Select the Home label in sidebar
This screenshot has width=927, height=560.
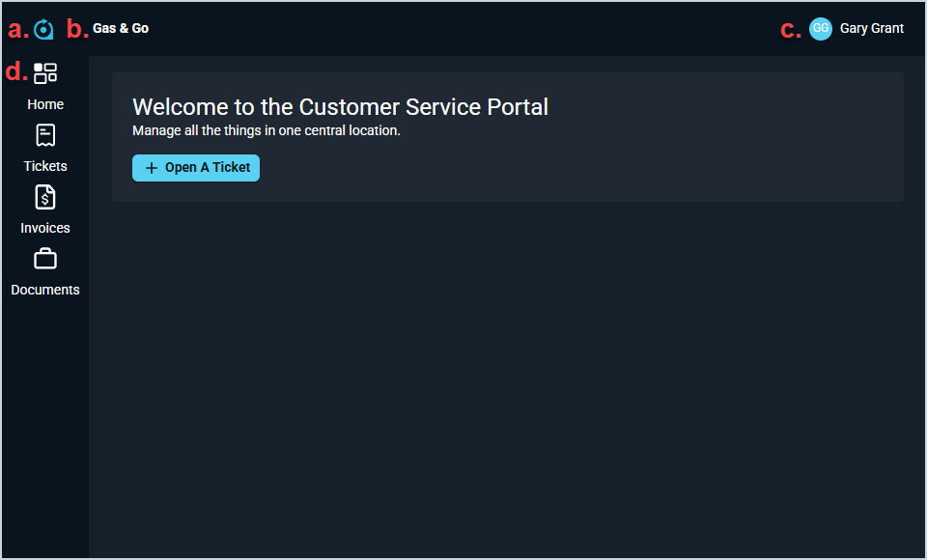point(45,104)
